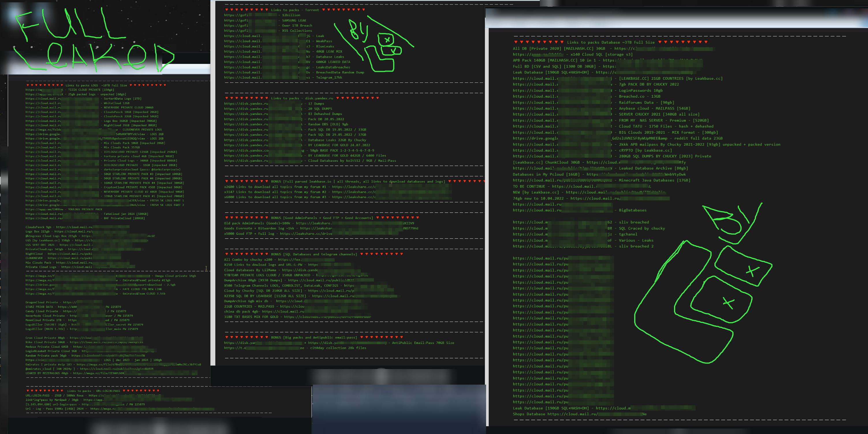Click the 'BONUS [SQL Databases and telegram channels]' header
The width and height of the screenshot is (868, 434).
tap(314, 254)
